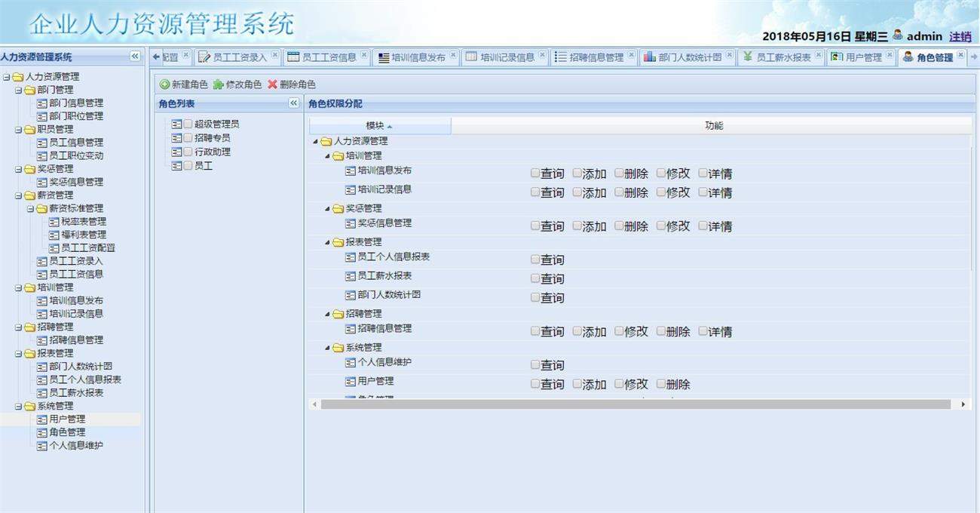Screen dimensions: 980x513
Task: Check the 超级管理员 role checkbox
Action: point(188,124)
